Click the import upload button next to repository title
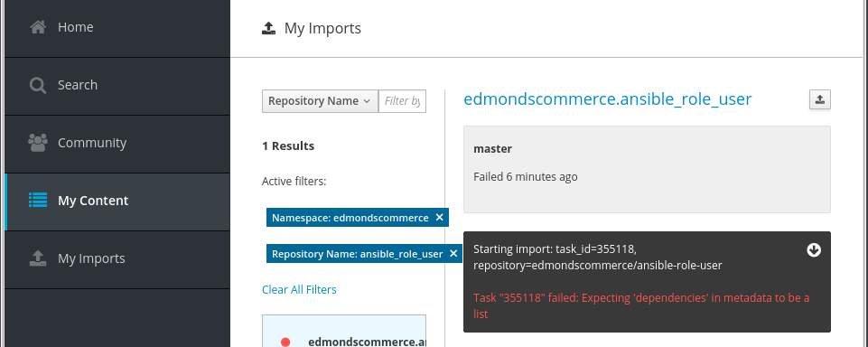Viewport: 868px width, 347px height. pos(820,99)
